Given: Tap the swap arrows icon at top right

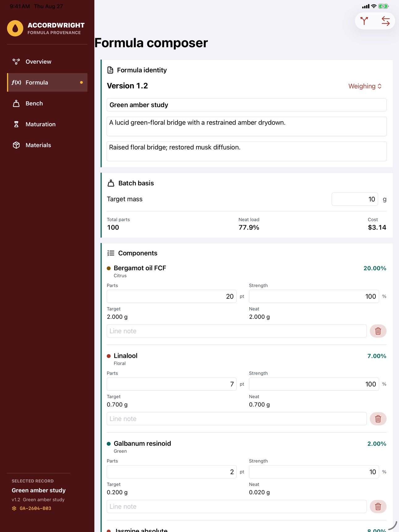Looking at the screenshot, I should (x=385, y=21).
